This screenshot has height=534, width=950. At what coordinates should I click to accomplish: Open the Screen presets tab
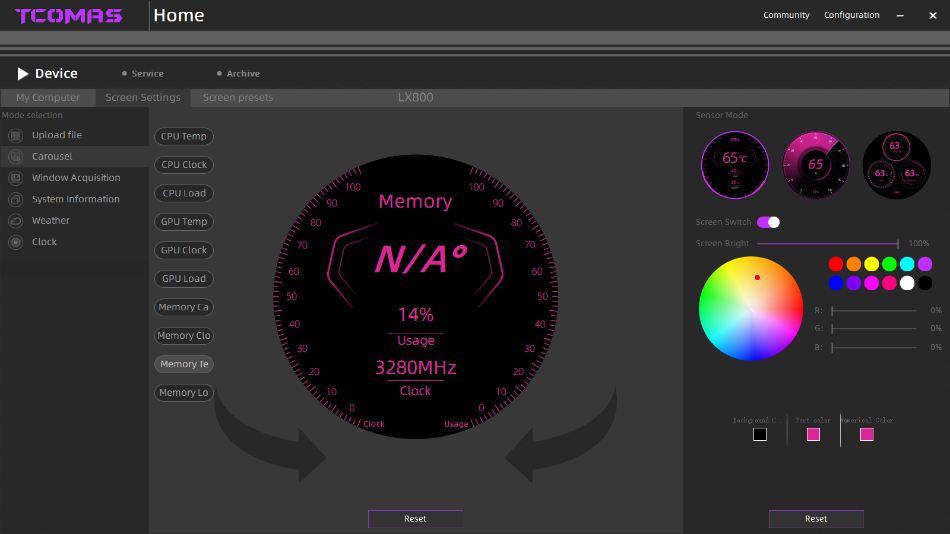coord(238,98)
